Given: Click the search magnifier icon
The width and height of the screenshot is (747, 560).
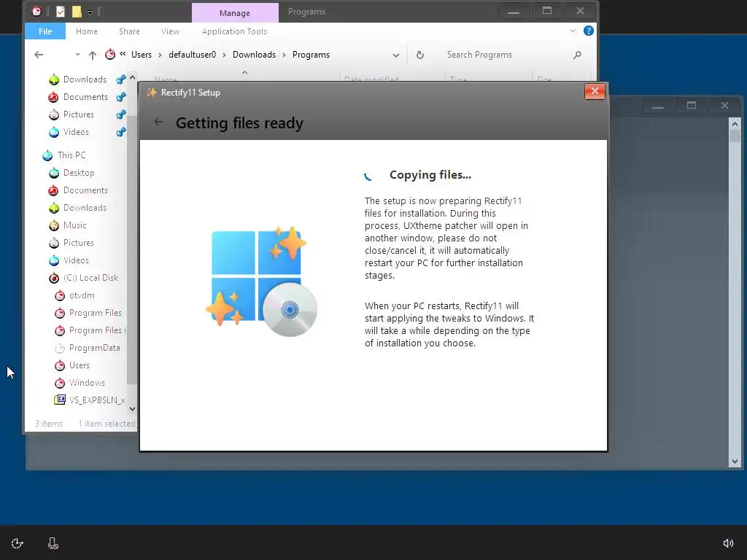Looking at the screenshot, I should point(578,55).
